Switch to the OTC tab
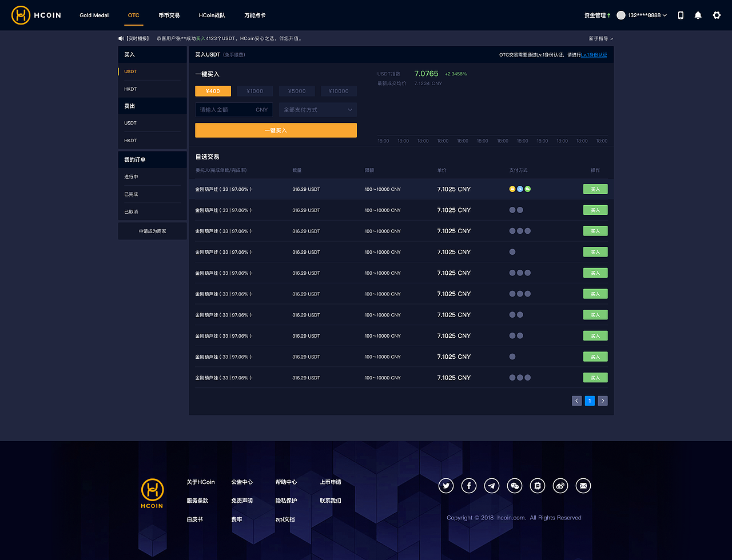 [133, 15]
